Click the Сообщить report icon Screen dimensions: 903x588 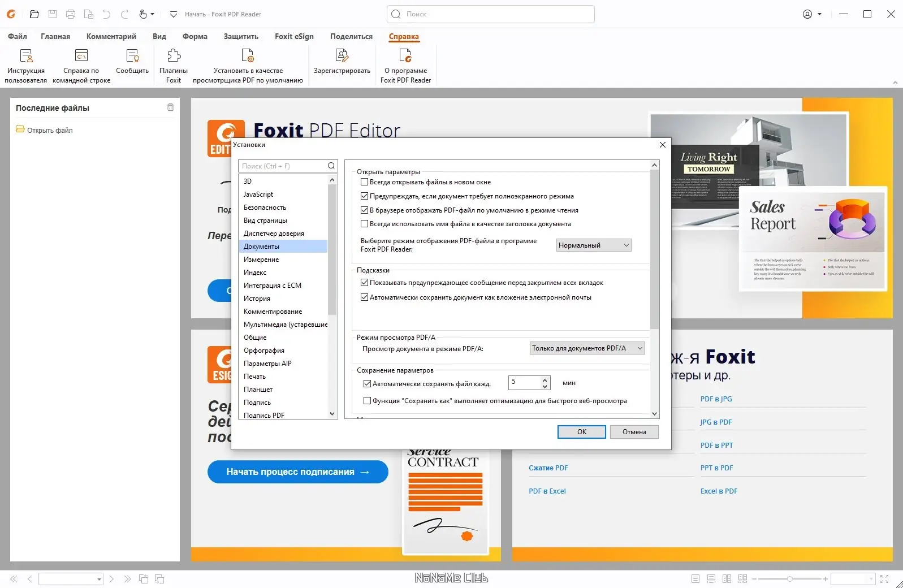click(x=132, y=61)
